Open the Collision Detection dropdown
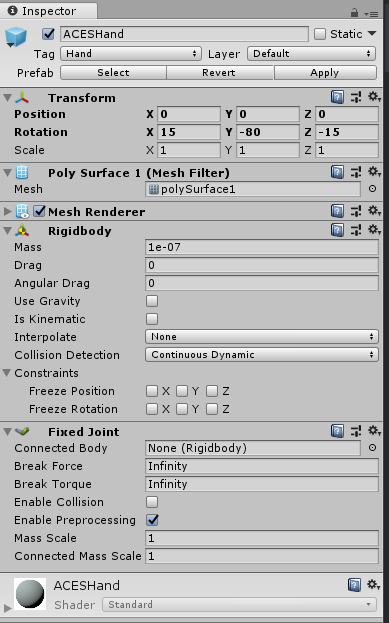The width and height of the screenshot is (389, 623). (262, 355)
